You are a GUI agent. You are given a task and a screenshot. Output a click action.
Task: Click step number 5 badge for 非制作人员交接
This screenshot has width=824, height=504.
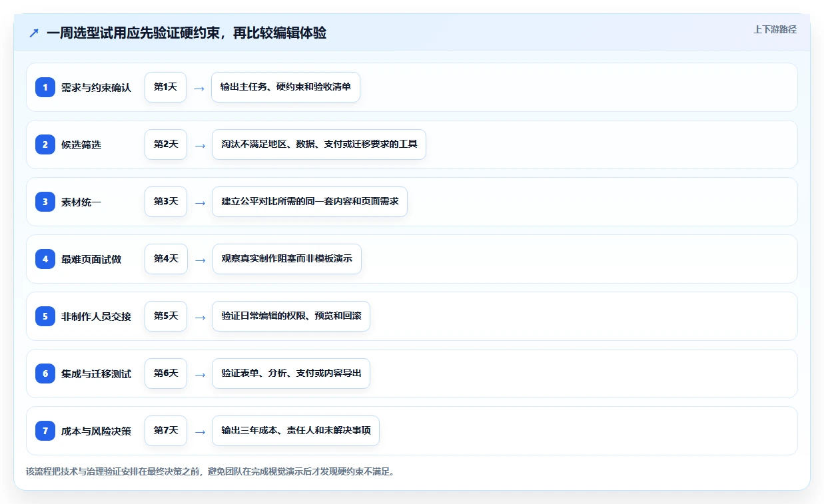pyautogui.click(x=45, y=316)
